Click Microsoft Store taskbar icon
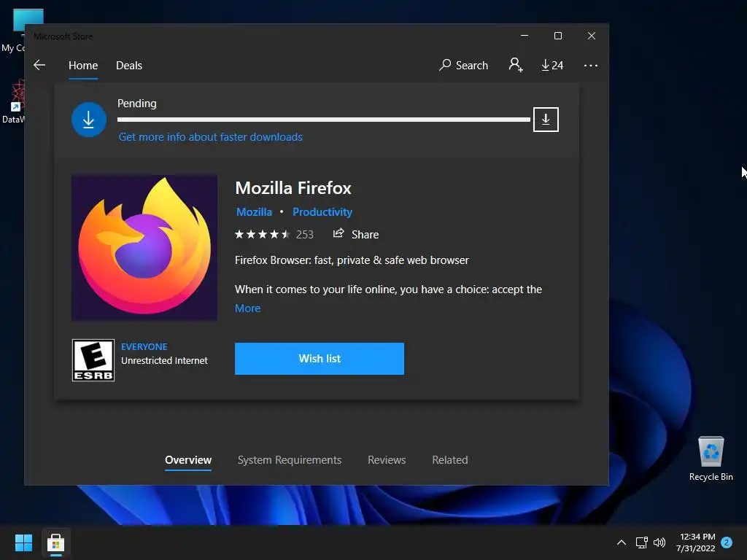747x560 pixels. coord(55,542)
